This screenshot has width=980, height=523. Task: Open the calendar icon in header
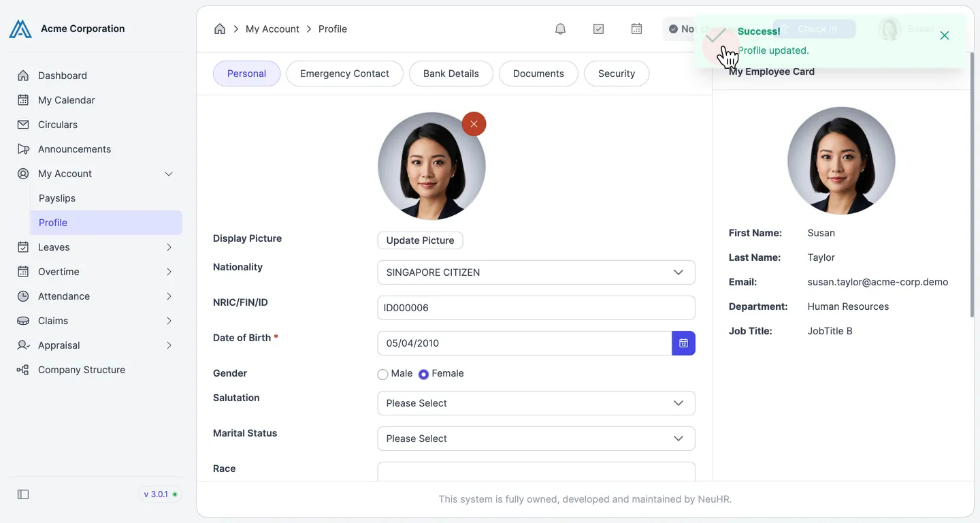point(636,29)
